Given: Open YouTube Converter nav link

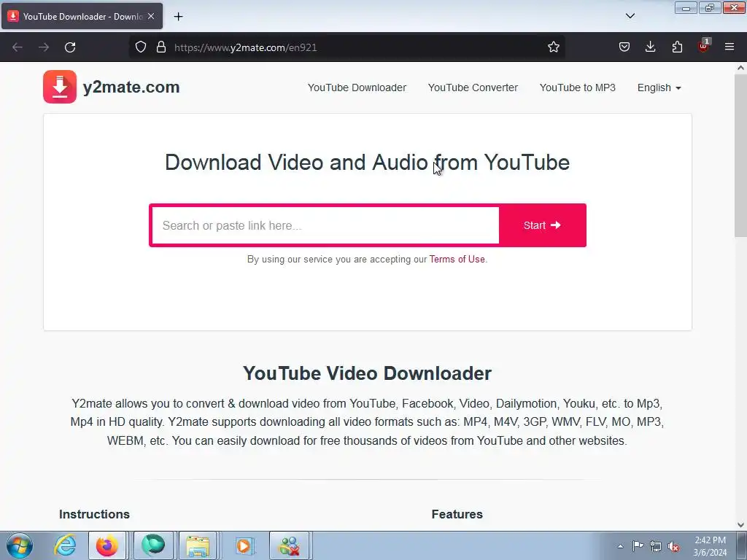Looking at the screenshot, I should 473,87.
